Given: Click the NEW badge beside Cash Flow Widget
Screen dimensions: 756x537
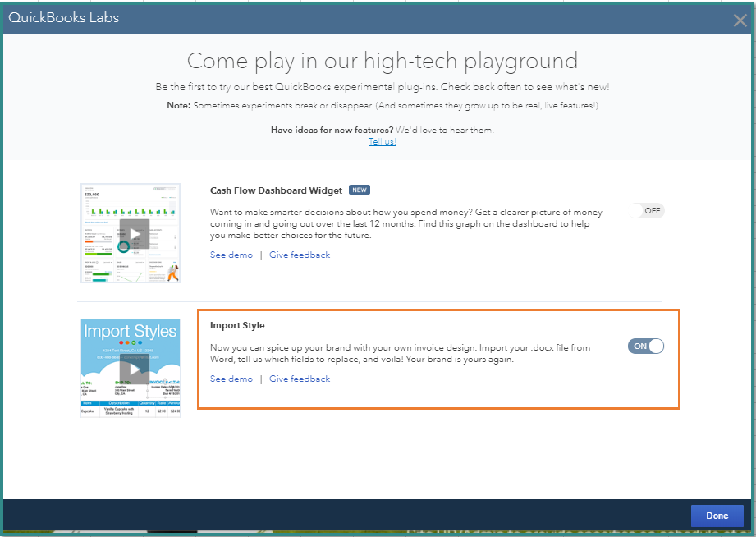Looking at the screenshot, I should click(360, 190).
